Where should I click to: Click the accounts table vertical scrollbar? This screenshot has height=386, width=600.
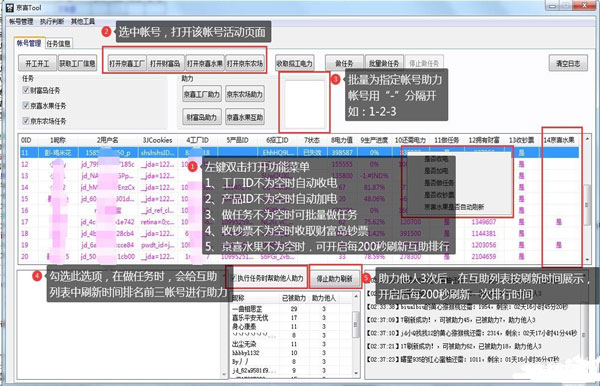tap(587, 199)
